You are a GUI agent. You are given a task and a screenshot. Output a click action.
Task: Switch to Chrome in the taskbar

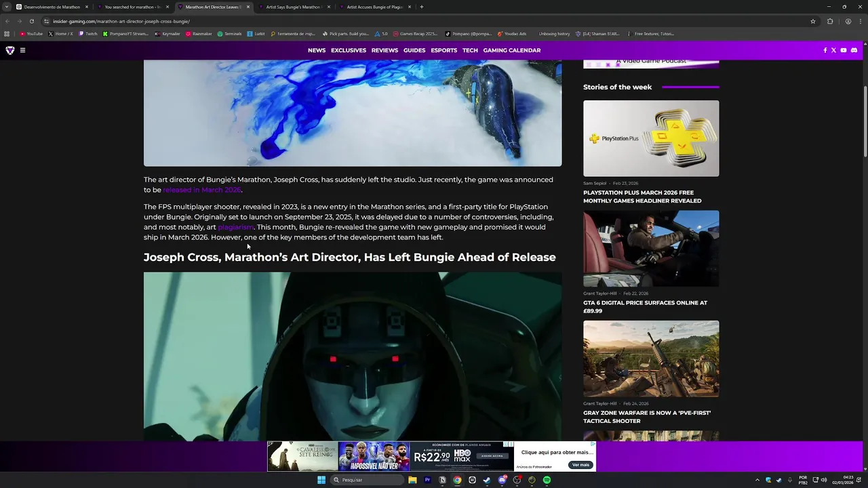(x=457, y=480)
